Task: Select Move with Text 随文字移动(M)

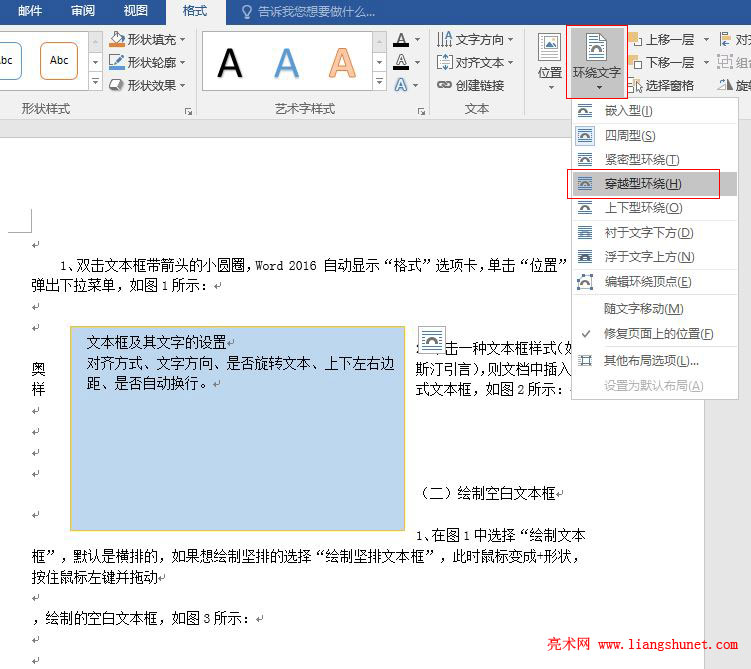Action: point(655,309)
